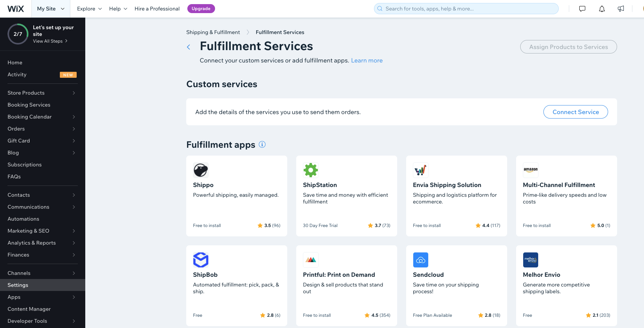
Task: Click the ShipStation gear logo
Action: pyautogui.click(x=311, y=170)
